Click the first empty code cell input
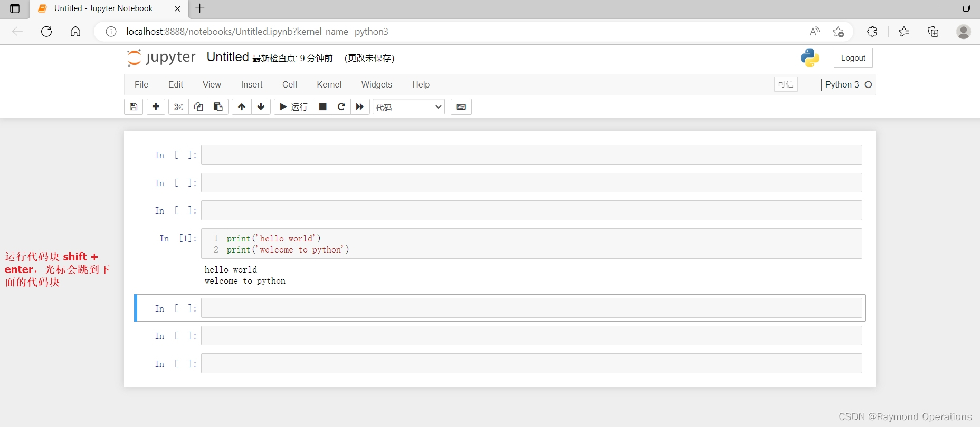980x427 pixels. point(531,155)
